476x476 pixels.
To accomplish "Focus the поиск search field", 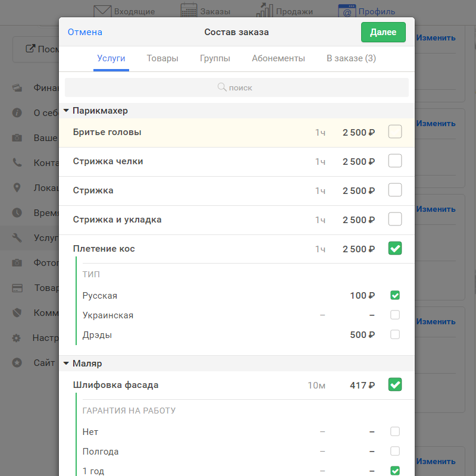I will 237,87.
